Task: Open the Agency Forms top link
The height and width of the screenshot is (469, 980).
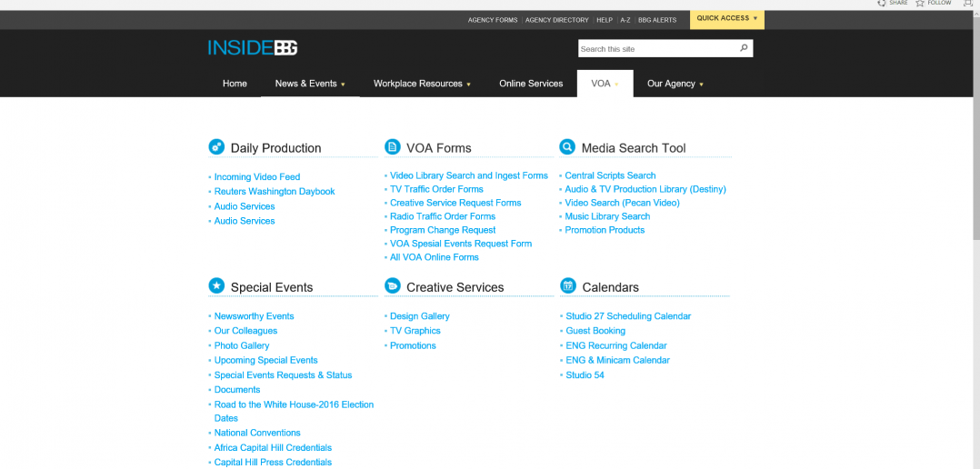Action: click(x=493, y=20)
